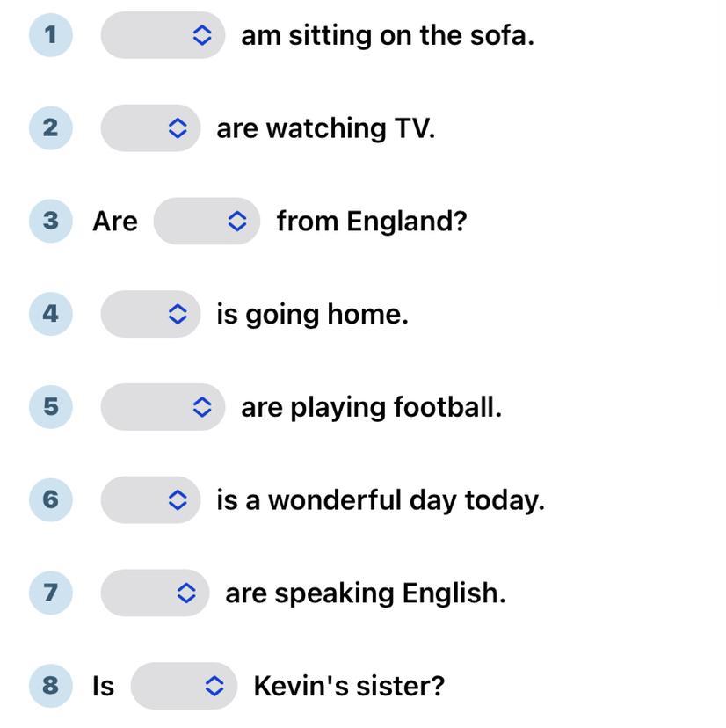Click the number 6 question badge
726x728 pixels.
pos(50,499)
